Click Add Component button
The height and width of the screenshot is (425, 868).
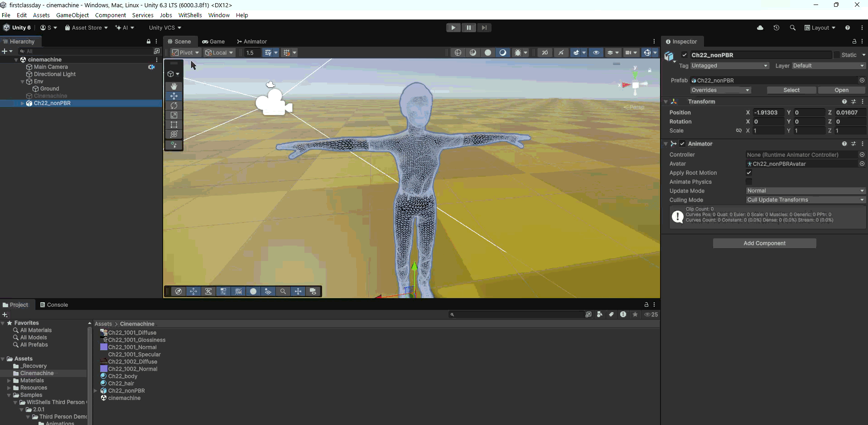pyautogui.click(x=765, y=243)
